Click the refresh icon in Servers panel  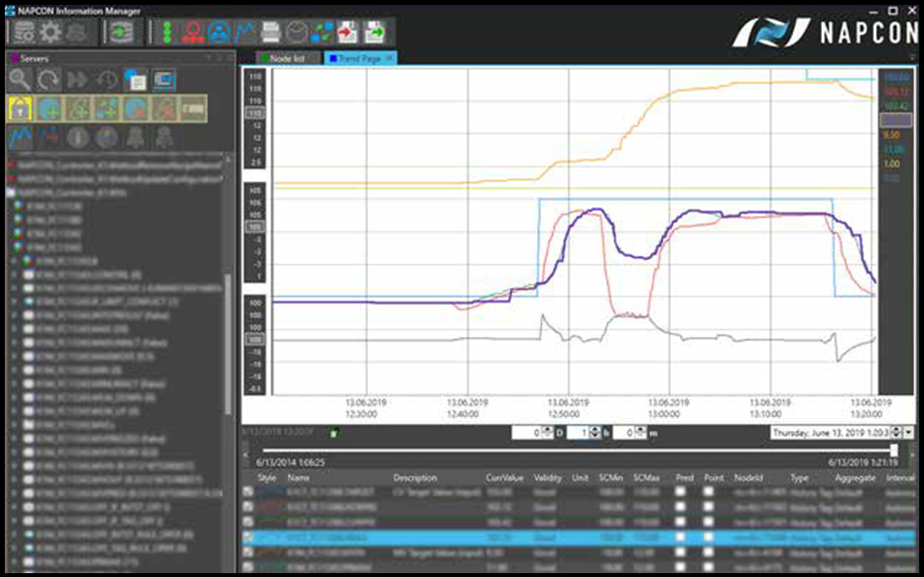pyautogui.click(x=49, y=80)
